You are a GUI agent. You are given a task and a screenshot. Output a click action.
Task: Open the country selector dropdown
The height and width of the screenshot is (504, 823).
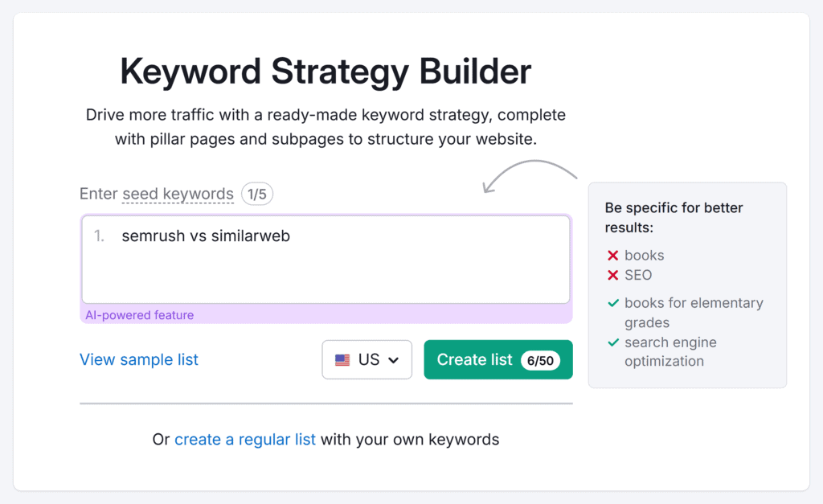point(366,359)
